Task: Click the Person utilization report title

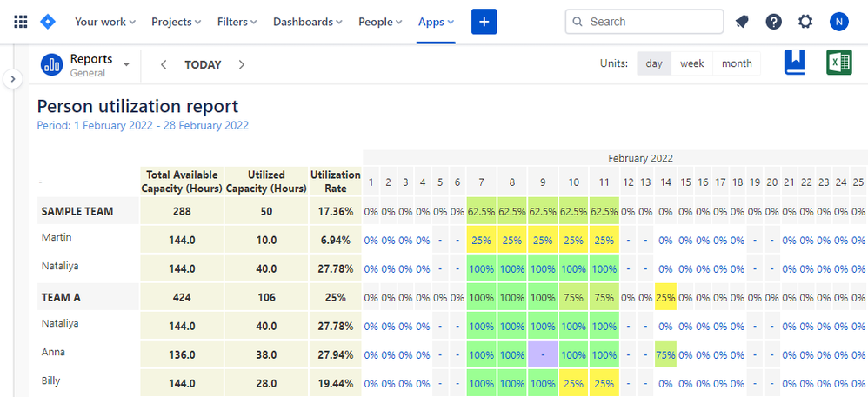Action: pos(137,106)
